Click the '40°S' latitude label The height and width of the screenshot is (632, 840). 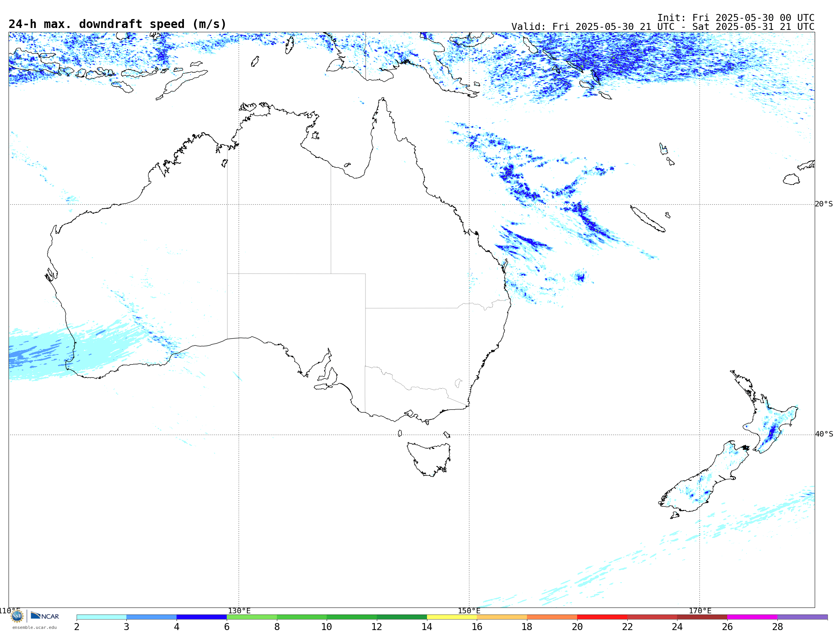(824, 434)
